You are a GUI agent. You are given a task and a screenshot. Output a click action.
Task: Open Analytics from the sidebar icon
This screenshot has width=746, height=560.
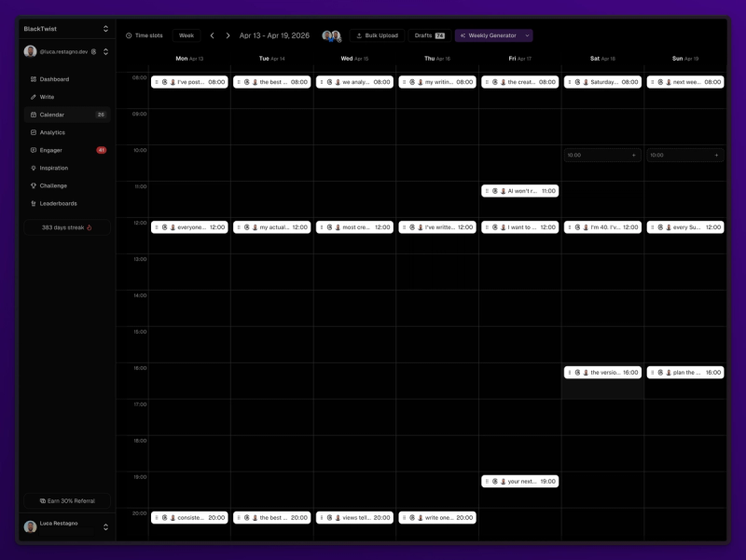[35, 132]
